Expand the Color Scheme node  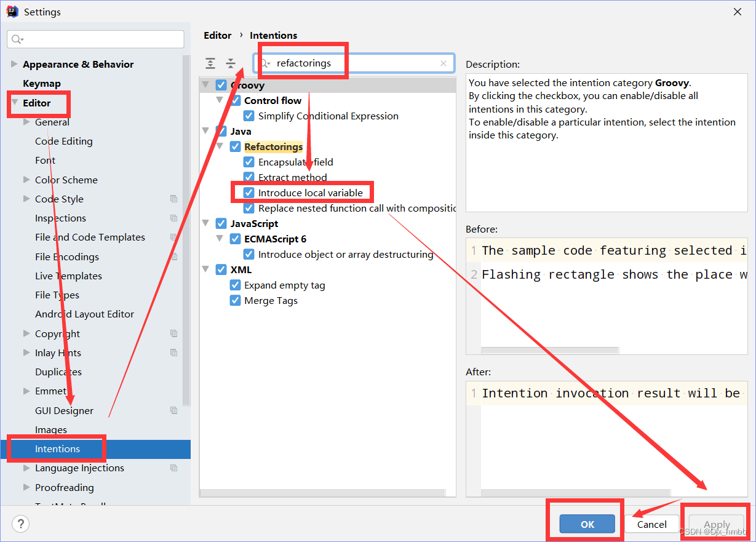(26, 180)
